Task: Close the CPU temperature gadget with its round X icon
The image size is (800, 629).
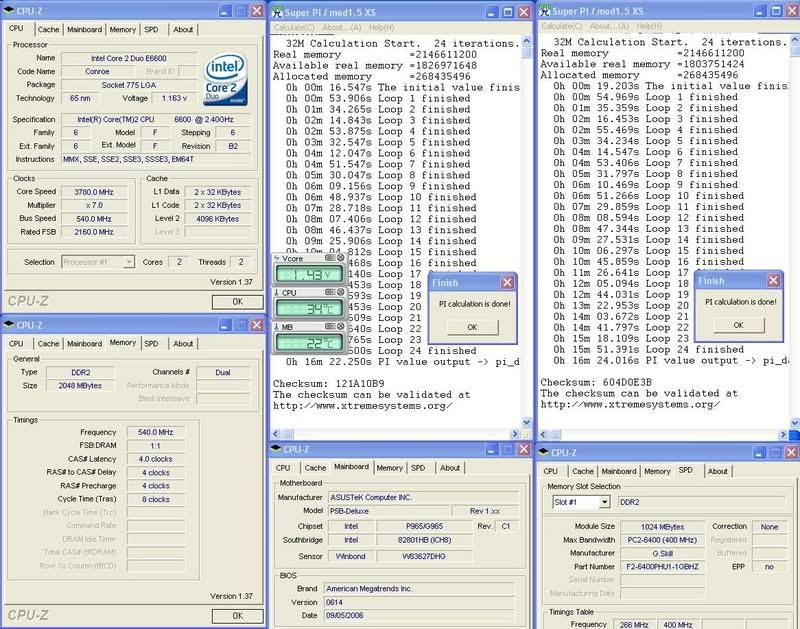Action: [x=340, y=292]
